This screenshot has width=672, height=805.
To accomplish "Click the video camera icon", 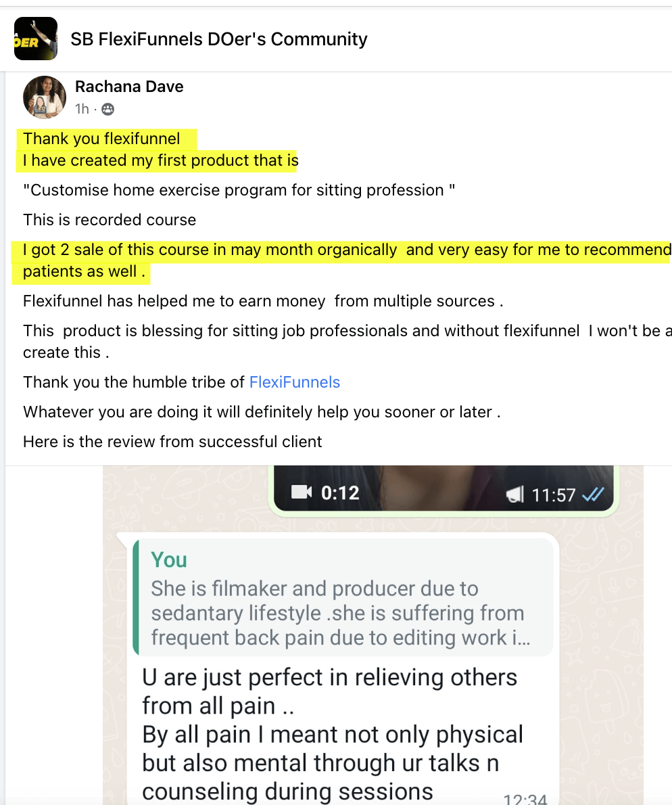I will tap(302, 492).
